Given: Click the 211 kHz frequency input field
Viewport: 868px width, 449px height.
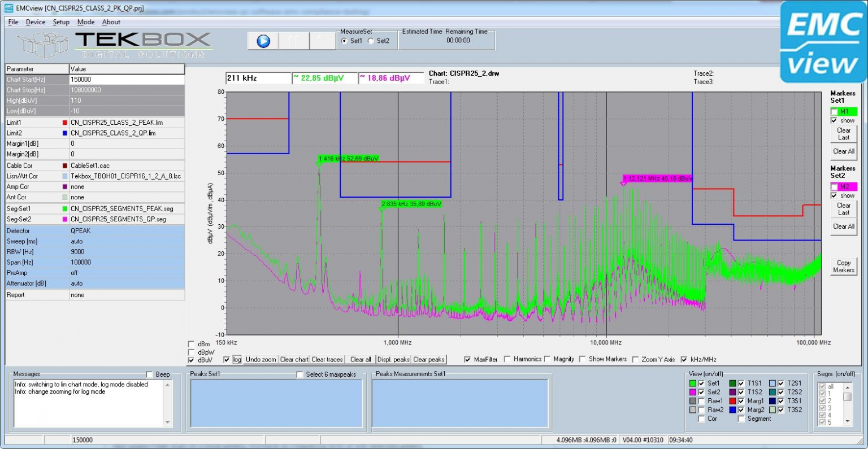Looking at the screenshot, I should click(x=258, y=77).
